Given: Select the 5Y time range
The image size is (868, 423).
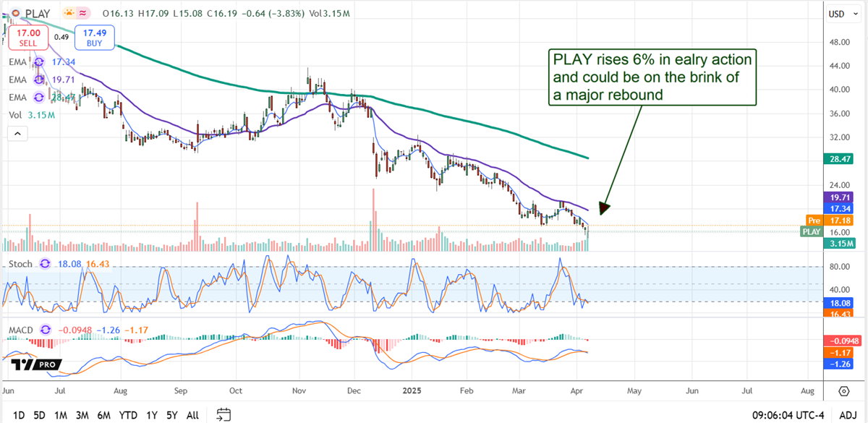Looking at the screenshot, I should click(172, 415).
